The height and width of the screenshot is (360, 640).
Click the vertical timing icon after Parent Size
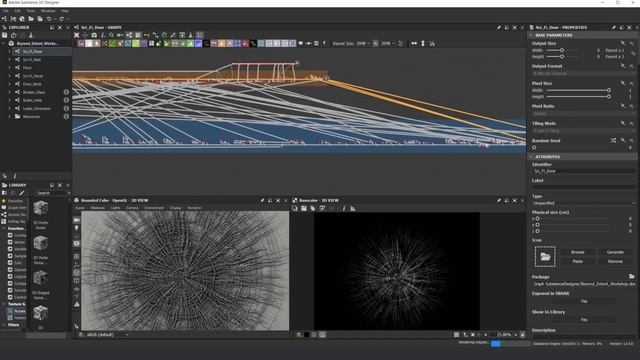423,43
